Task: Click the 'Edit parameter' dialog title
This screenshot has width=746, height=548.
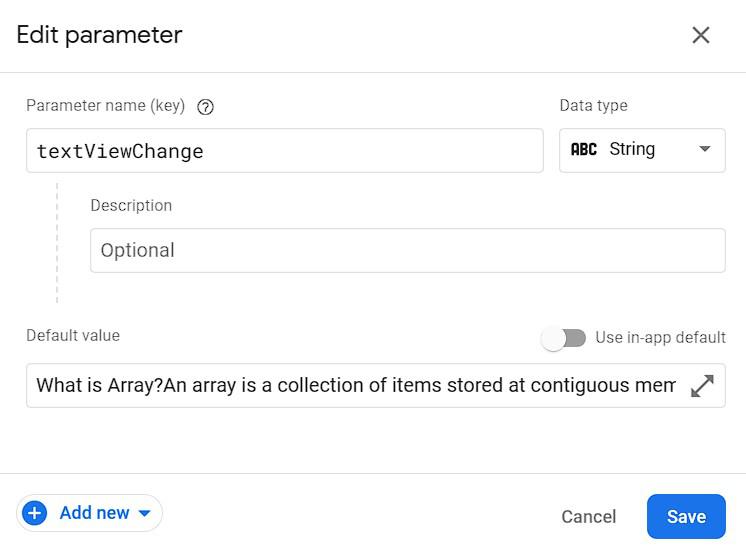Action: point(99,35)
